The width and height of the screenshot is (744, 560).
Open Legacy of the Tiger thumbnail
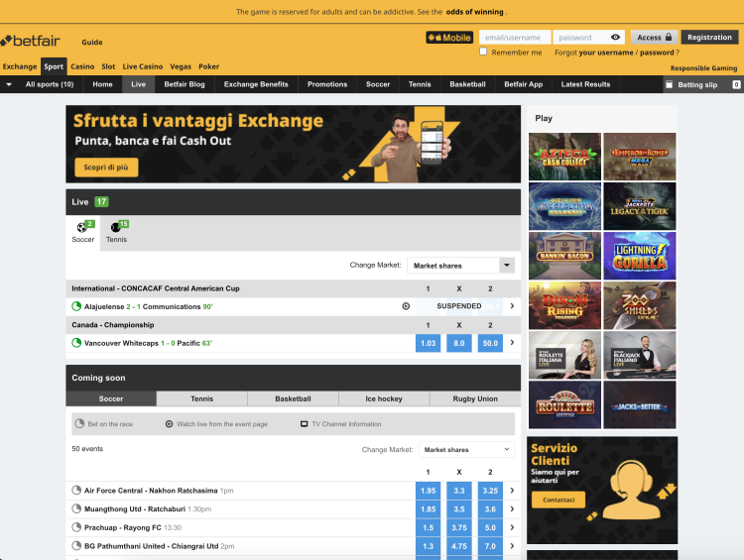pyautogui.click(x=640, y=206)
